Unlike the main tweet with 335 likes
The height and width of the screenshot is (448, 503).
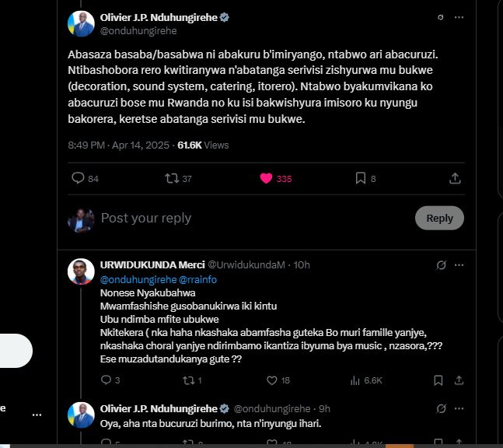coord(267,178)
